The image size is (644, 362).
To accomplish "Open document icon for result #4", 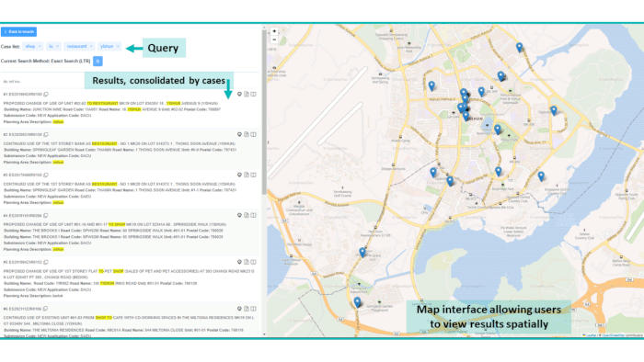I will pyautogui.click(x=247, y=215).
